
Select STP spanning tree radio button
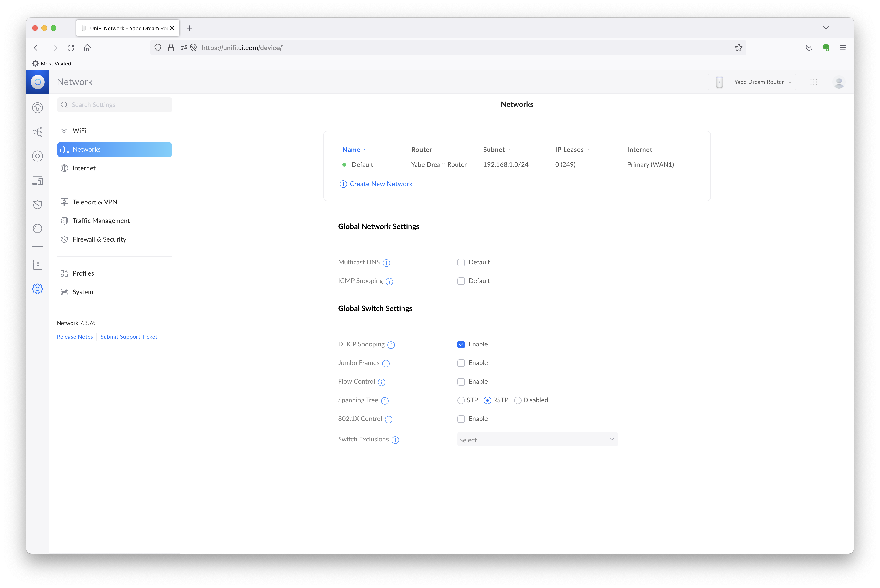tap(461, 400)
